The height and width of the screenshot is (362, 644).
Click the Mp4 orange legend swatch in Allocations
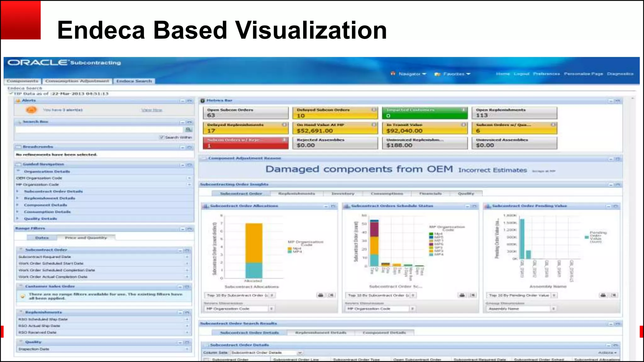290,249
